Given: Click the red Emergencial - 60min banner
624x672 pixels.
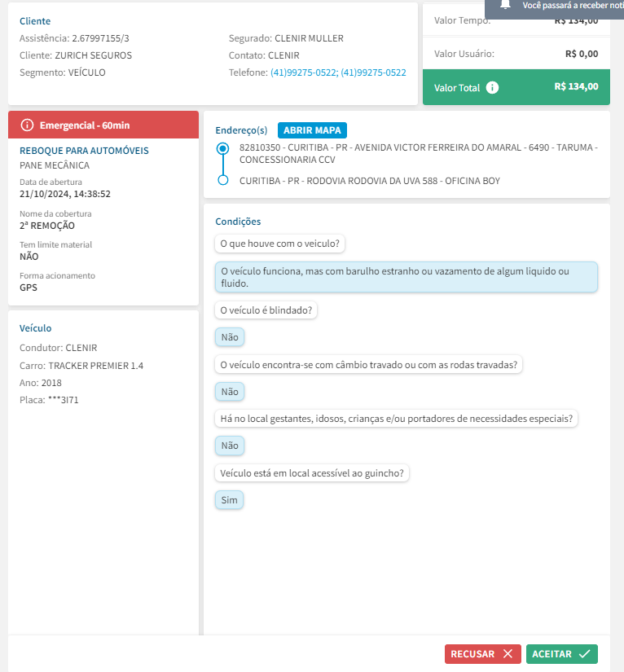Looking at the screenshot, I should 103,125.
